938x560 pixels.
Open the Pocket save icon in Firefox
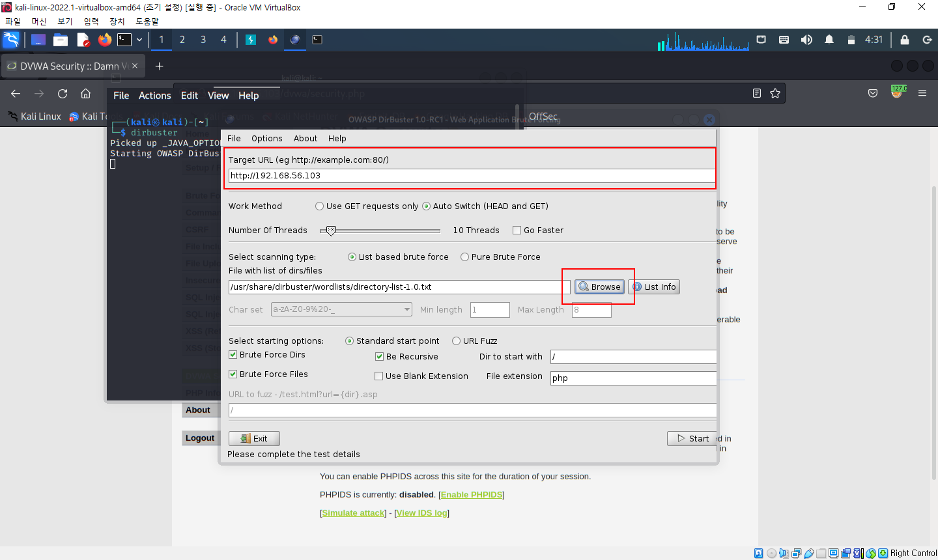873,93
